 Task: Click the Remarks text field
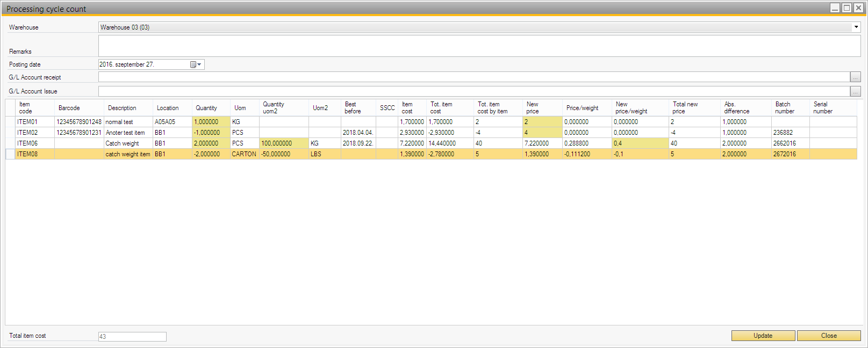coord(479,46)
